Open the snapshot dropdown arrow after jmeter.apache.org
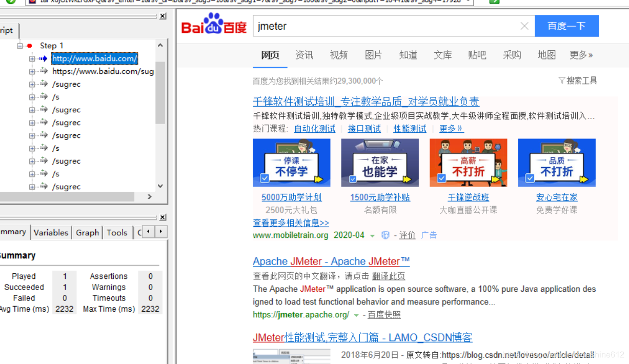The image size is (629, 364). [356, 315]
